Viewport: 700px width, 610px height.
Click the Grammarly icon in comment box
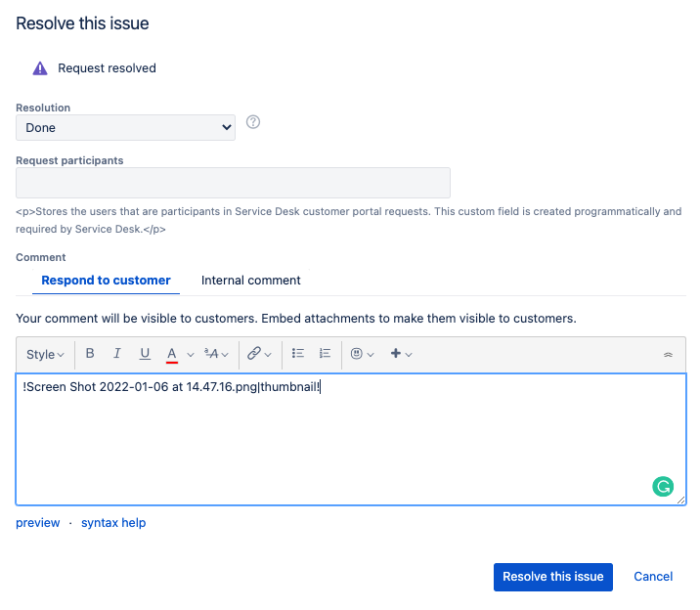pyautogui.click(x=663, y=486)
